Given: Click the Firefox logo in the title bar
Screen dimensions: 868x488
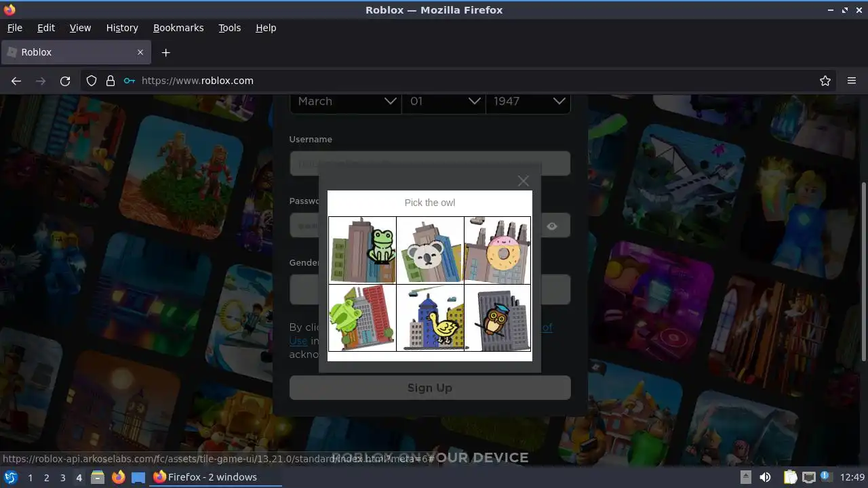Looking at the screenshot, I should [x=9, y=9].
